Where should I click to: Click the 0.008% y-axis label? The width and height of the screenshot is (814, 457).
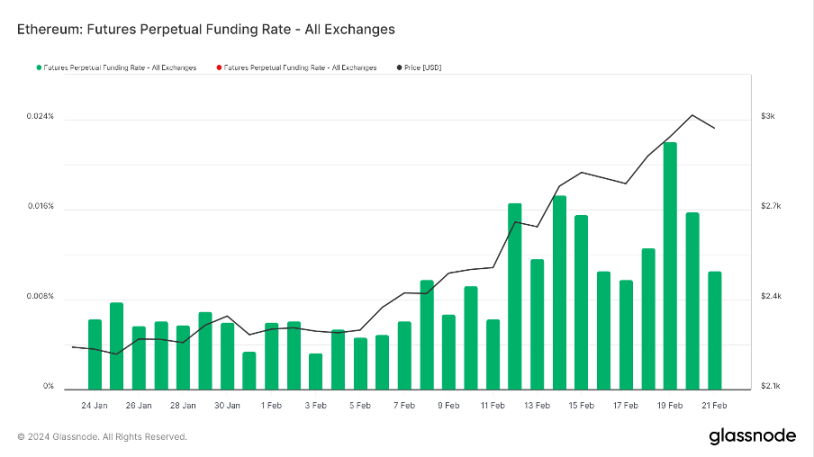coord(40,297)
